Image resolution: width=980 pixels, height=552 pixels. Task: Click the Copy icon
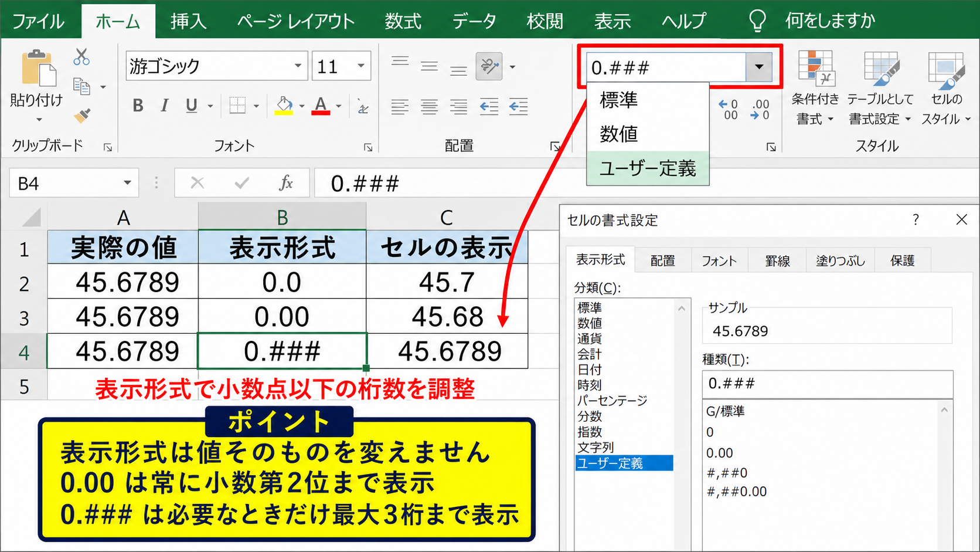81,86
